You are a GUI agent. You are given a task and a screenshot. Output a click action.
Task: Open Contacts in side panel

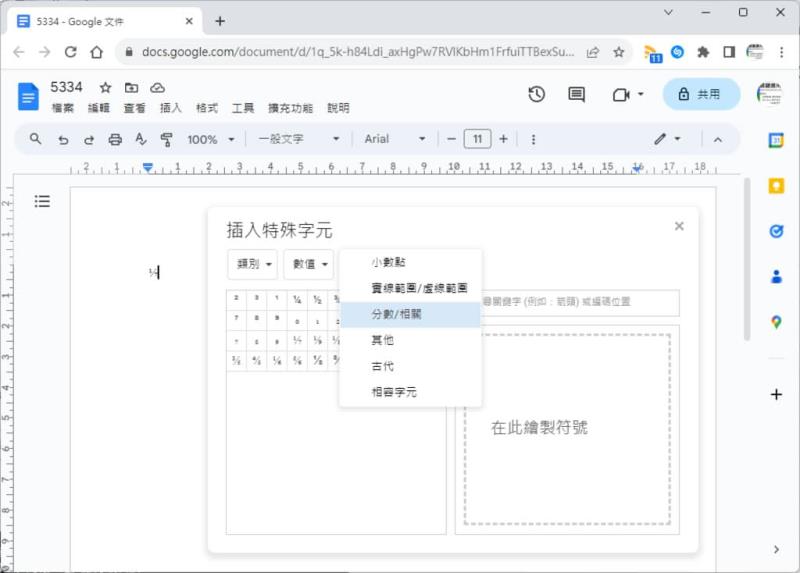click(x=776, y=277)
